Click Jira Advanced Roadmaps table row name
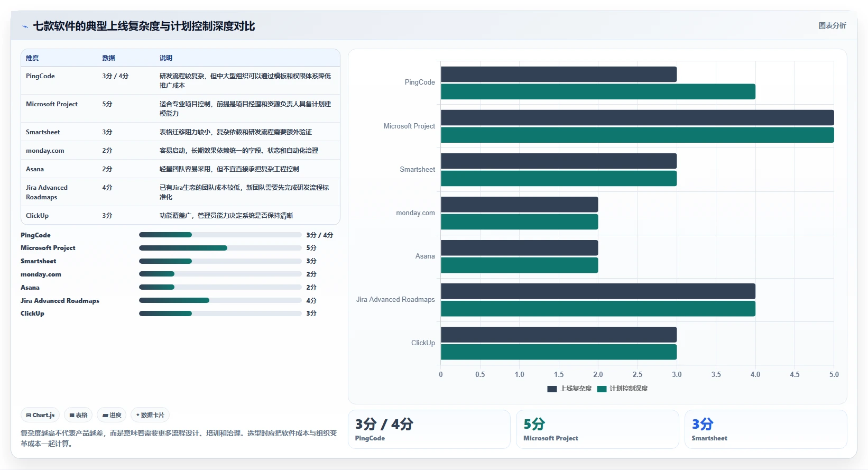This screenshot has height=470, width=868. pyautogui.click(x=47, y=192)
